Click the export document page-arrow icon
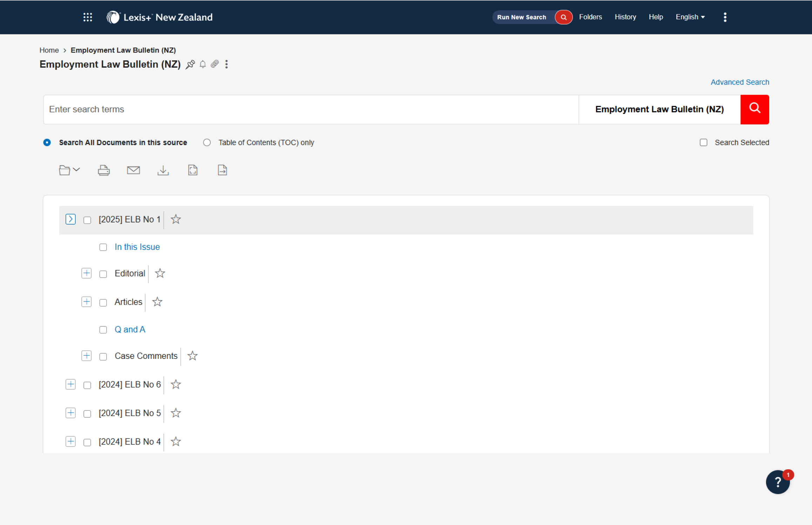 [223, 170]
